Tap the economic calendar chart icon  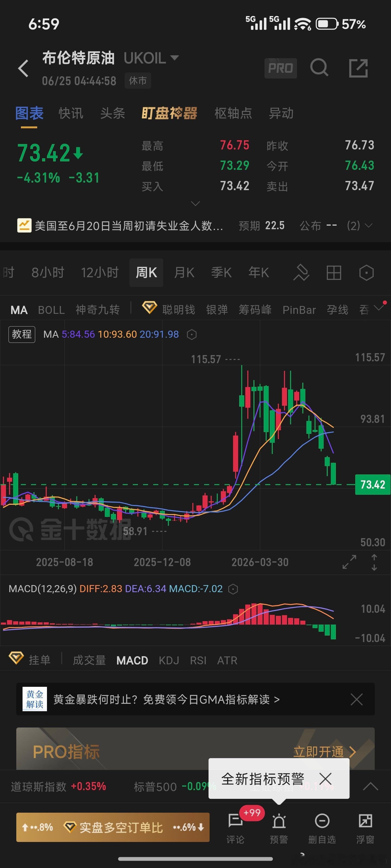pos(24,225)
